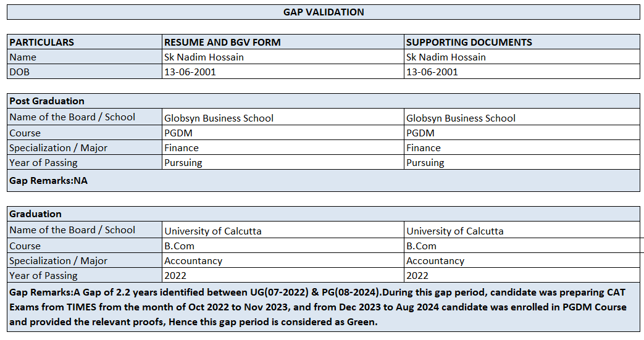This screenshot has width=644, height=340.
Task: Click the Gap Remarks:NA cell
Action: click(49, 181)
